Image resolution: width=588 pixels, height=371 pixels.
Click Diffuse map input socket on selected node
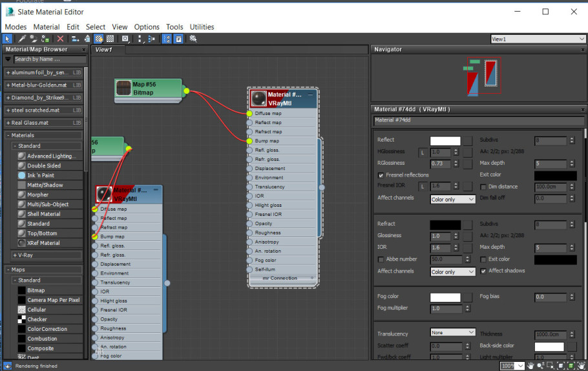[249, 113]
